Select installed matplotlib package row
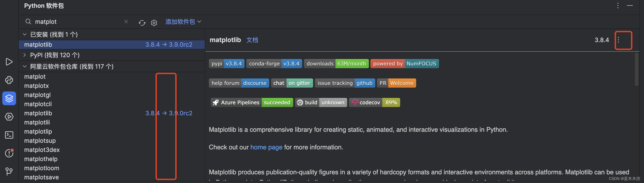644x183 pixels. [x=112, y=45]
